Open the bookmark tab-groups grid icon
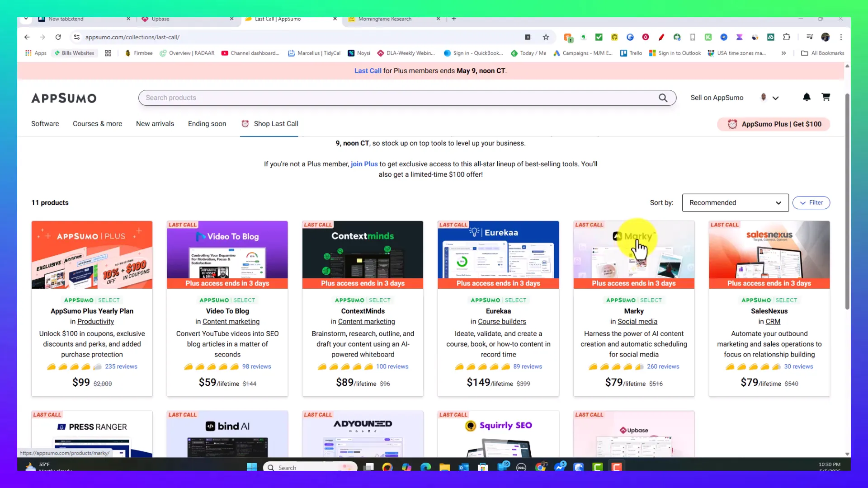The width and height of the screenshot is (868, 488). (x=108, y=53)
